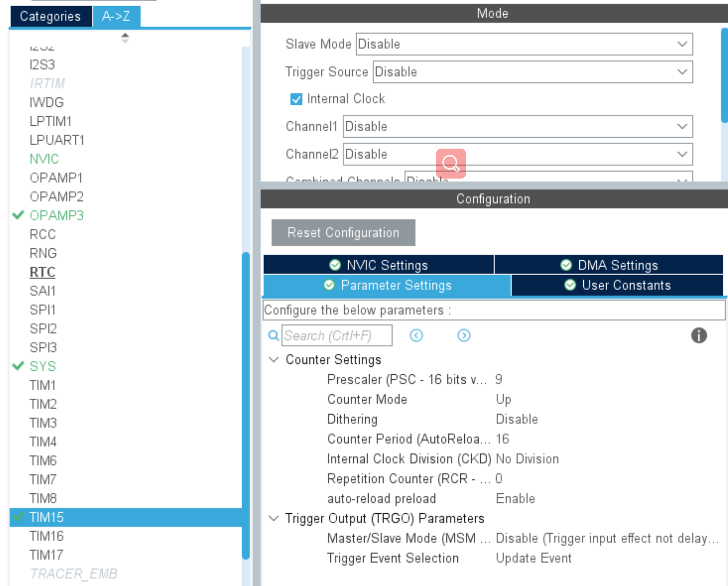The height and width of the screenshot is (586, 728).
Task: Select TIM17 in the peripheral list
Action: [x=46, y=555]
